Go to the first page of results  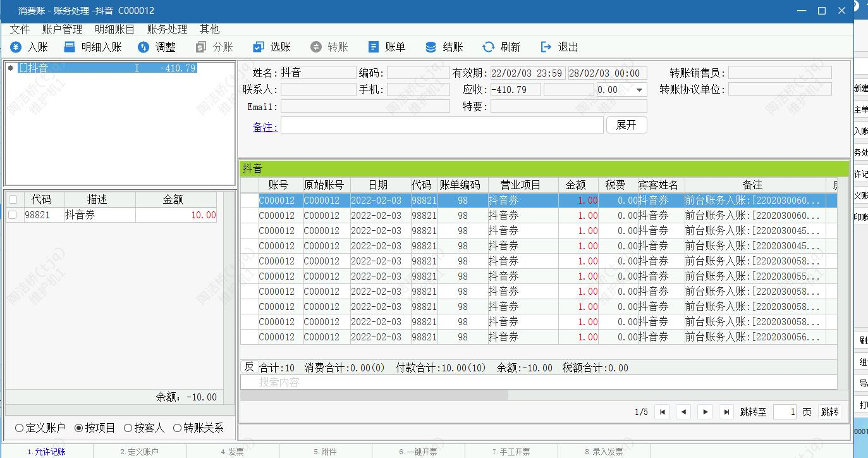[x=662, y=412]
